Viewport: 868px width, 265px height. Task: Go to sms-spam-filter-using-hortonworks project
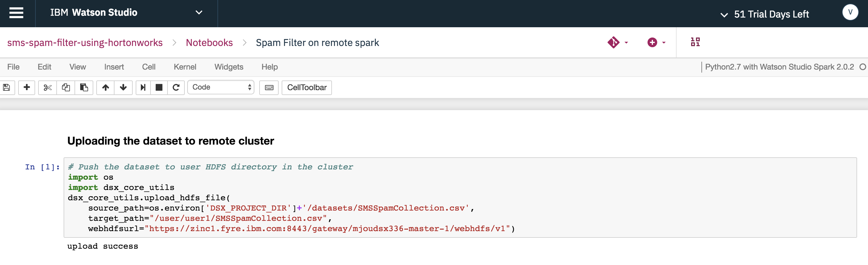tap(85, 43)
